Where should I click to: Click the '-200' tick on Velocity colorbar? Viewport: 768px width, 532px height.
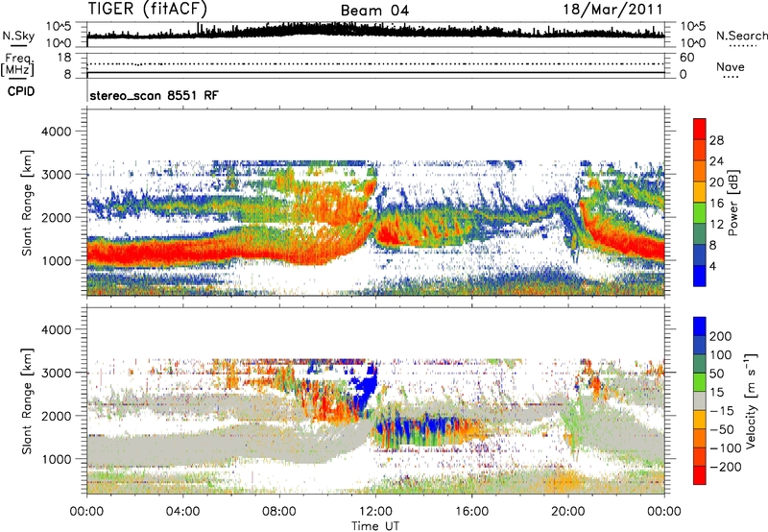725,467
